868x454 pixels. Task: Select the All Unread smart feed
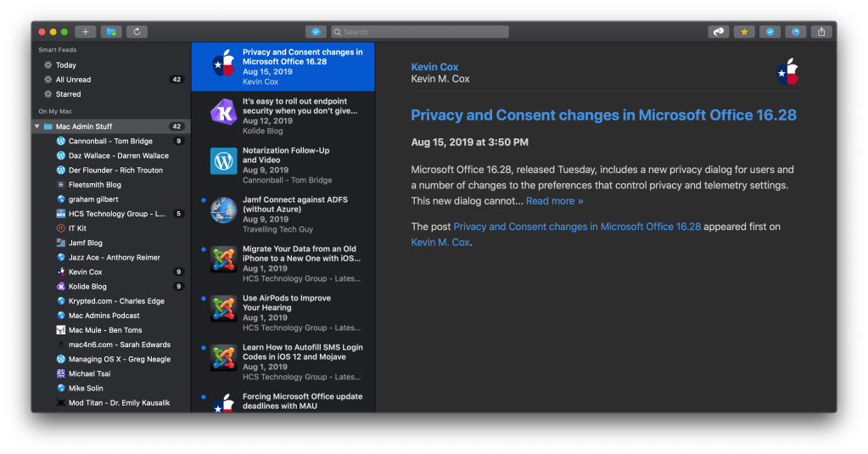point(73,80)
